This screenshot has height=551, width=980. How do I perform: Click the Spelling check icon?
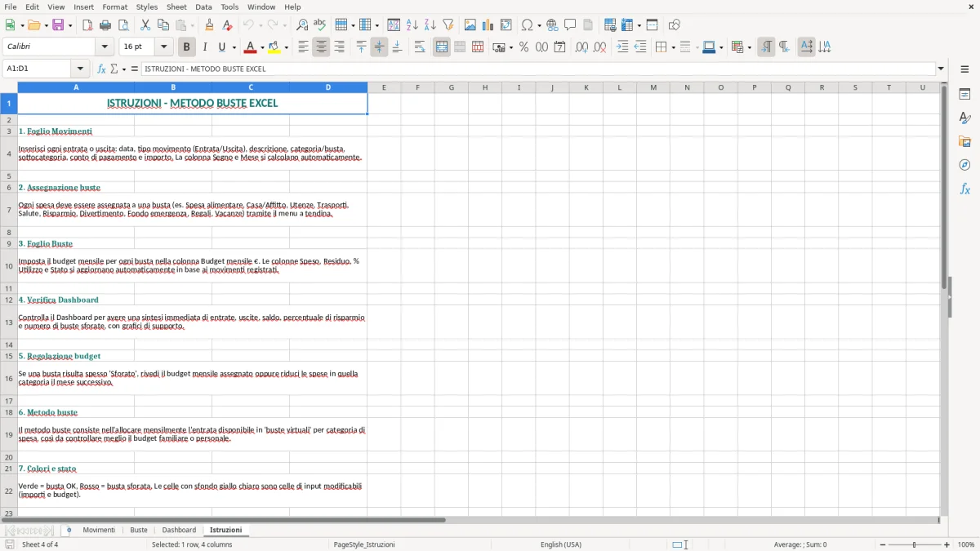[x=320, y=25]
